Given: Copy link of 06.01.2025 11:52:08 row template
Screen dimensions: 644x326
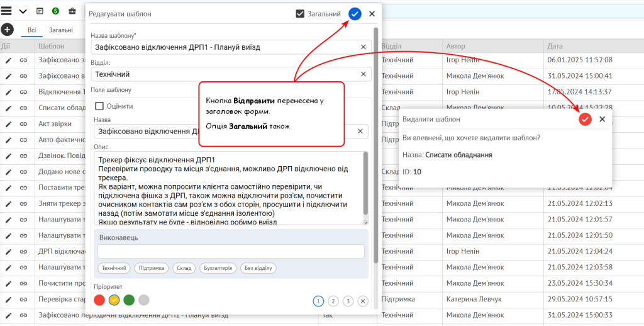Looking at the screenshot, I should [23, 60].
